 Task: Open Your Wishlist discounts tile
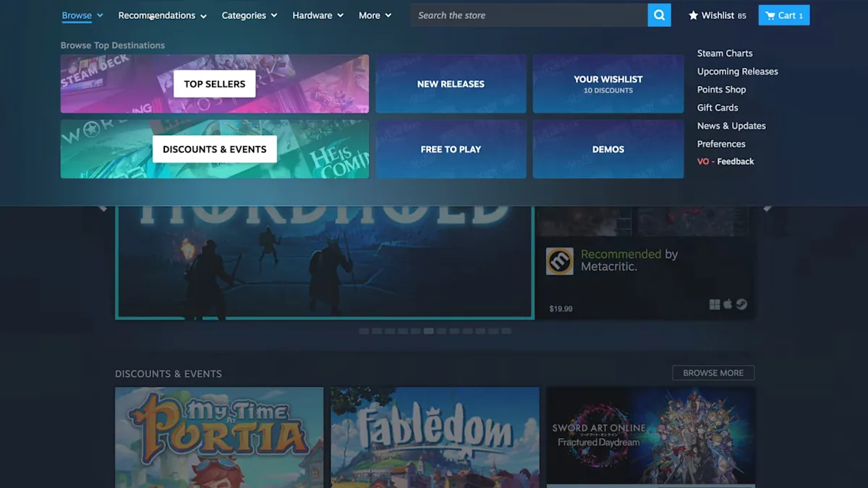(608, 84)
